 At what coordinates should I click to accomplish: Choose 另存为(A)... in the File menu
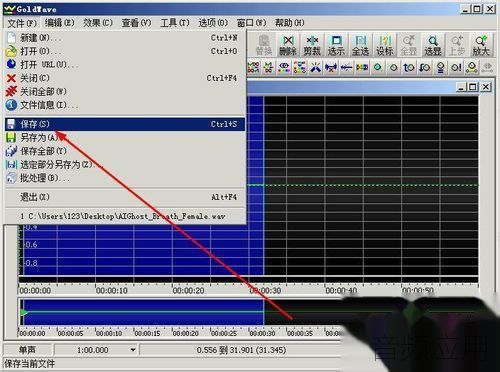(x=125, y=137)
